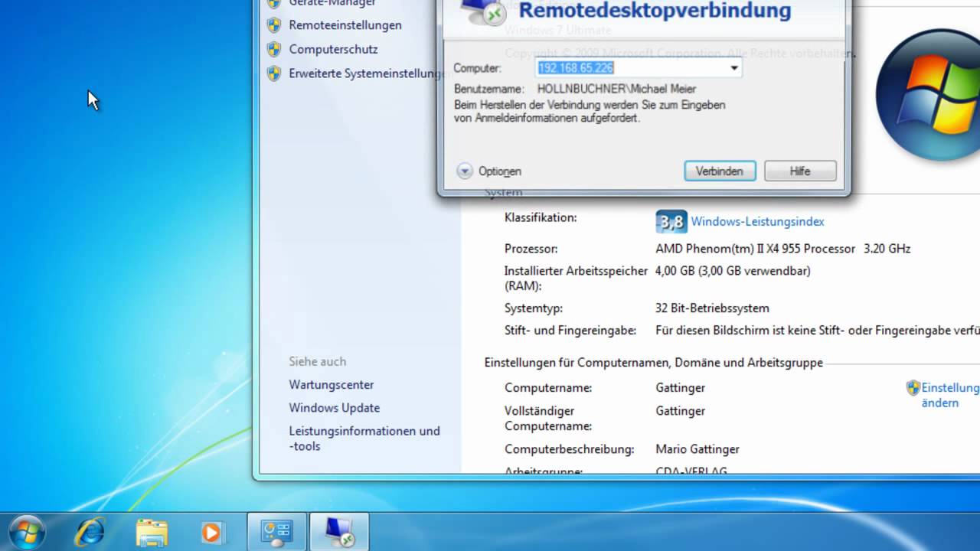Screen dimensions: 980x551
Task: Click the Remote Desktop logo in dialog header
Action: click(484, 11)
